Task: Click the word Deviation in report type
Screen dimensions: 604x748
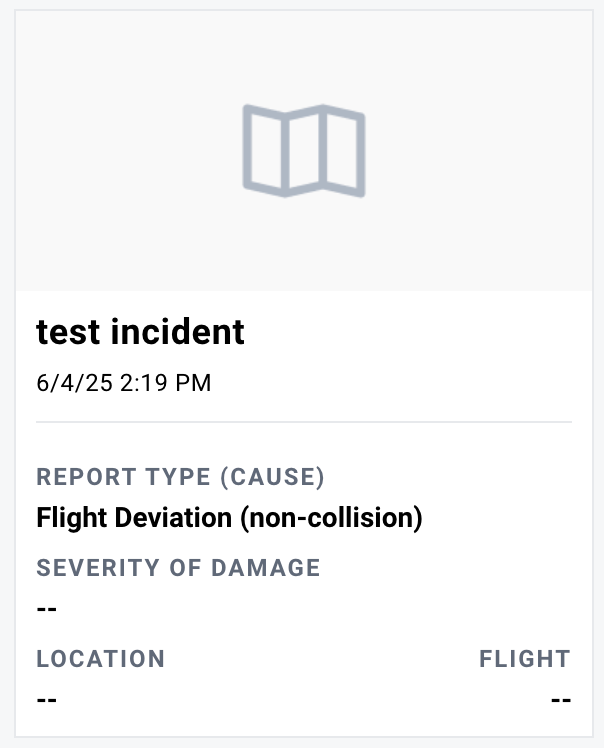Action: pyautogui.click(x=173, y=518)
